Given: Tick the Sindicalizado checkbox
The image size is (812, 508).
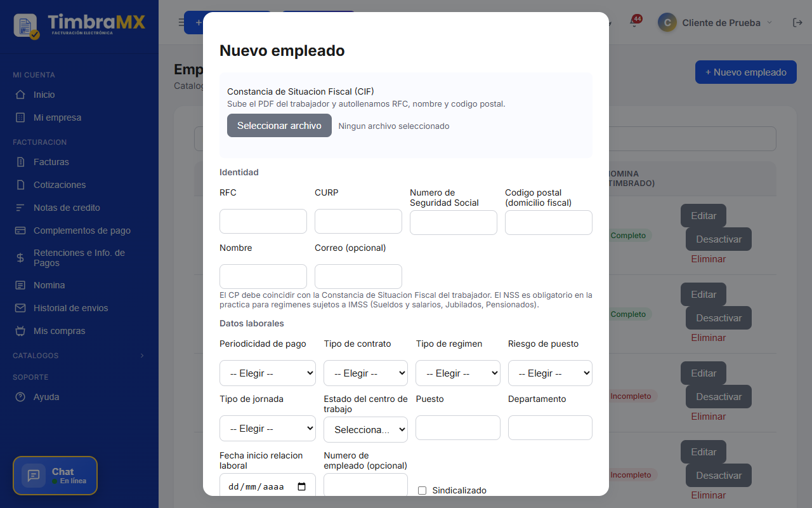Looking at the screenshot, I should [x=422, y=491].
